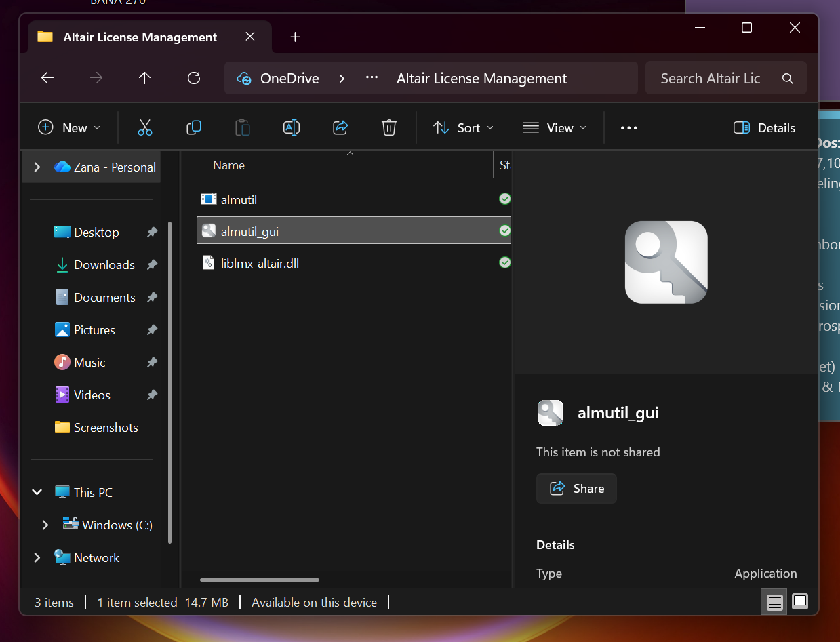Click the Cut scissors icon
Image resolution: width=840 pixels, height=642 pixels.
[144, 127]
